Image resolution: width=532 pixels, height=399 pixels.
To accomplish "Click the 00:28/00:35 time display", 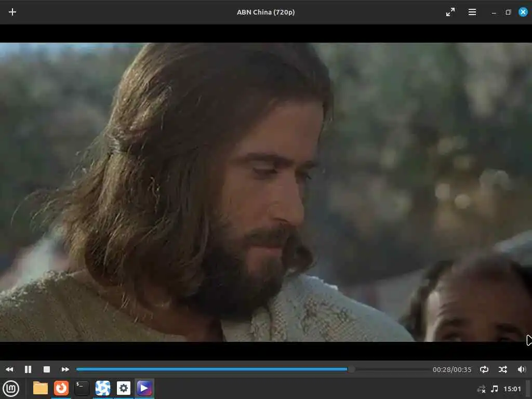I will [452, 369].
